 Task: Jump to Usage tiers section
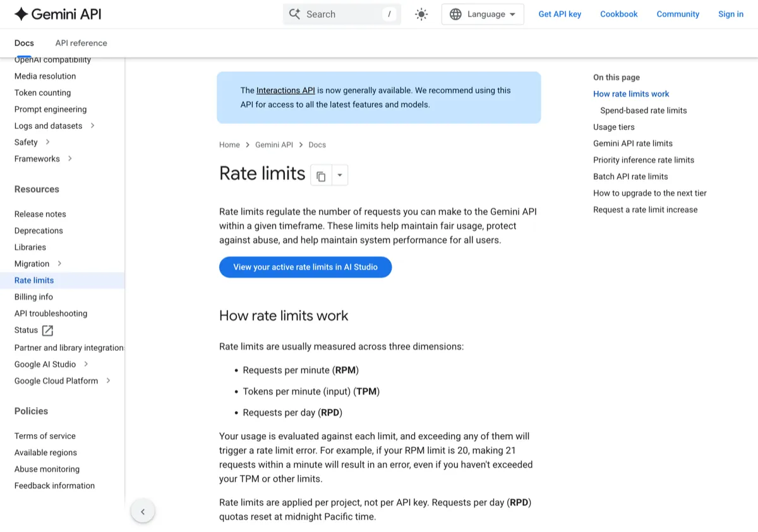[614, 127]
